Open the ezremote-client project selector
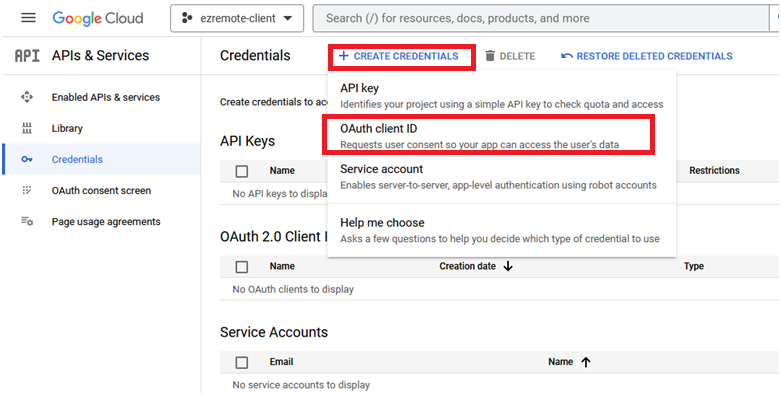Screen dimensions: 781x395 (x=237, y=18)
